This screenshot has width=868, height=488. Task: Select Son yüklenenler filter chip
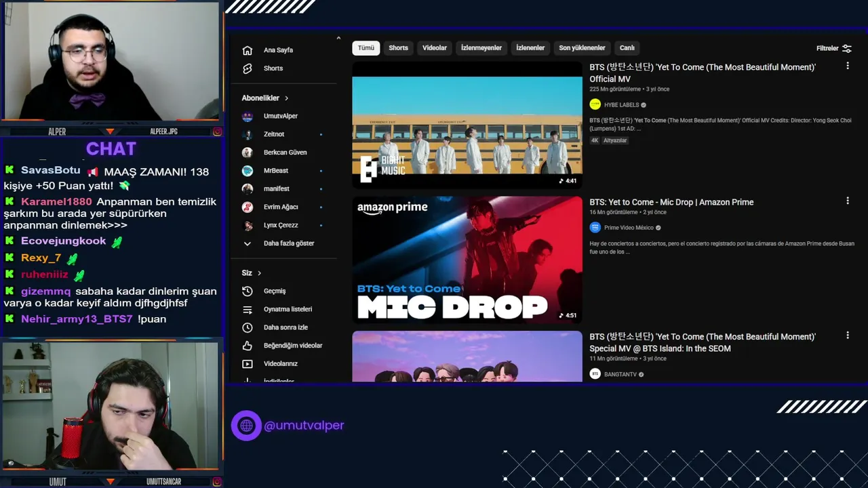(582, 48)
